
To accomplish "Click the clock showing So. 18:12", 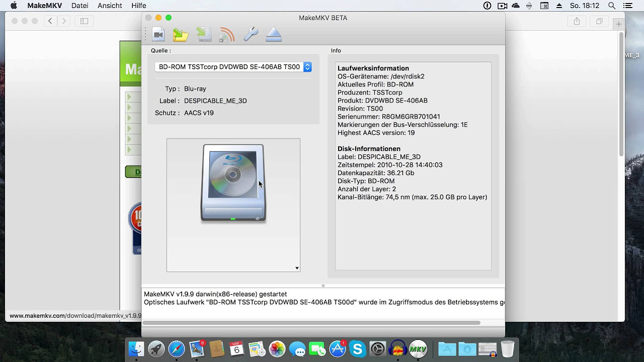I will coord(585,6).
